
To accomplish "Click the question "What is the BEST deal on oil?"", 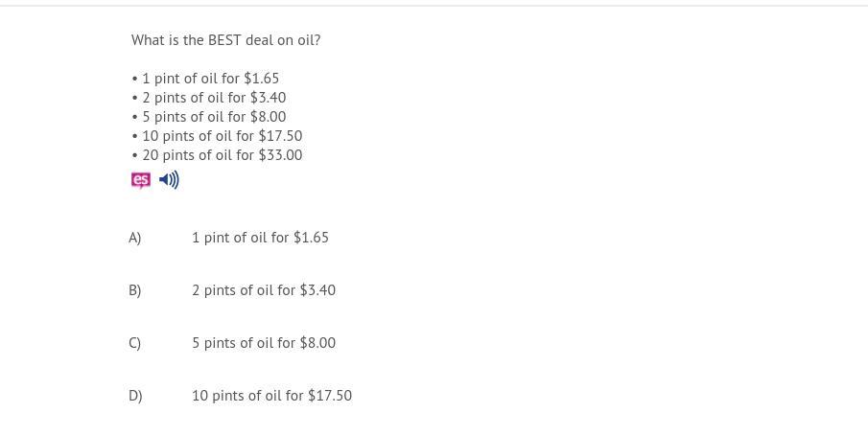I will [226, 40].
